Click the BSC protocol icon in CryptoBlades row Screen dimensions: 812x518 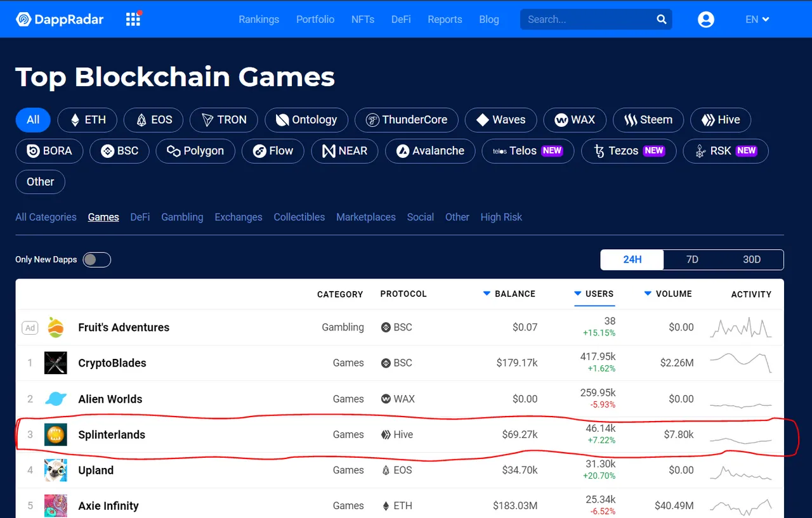click(x=386, y=363)
